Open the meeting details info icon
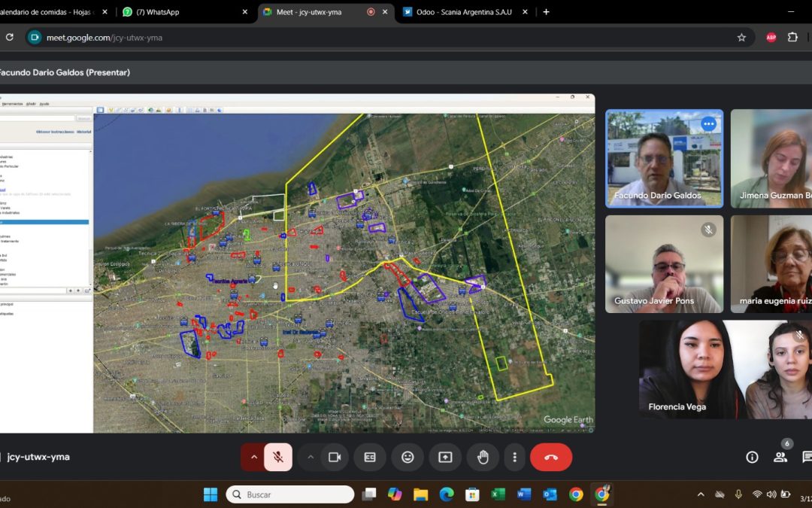Image resolution: width=812 pixels, height=508 pixels. [x=752, y=458]
